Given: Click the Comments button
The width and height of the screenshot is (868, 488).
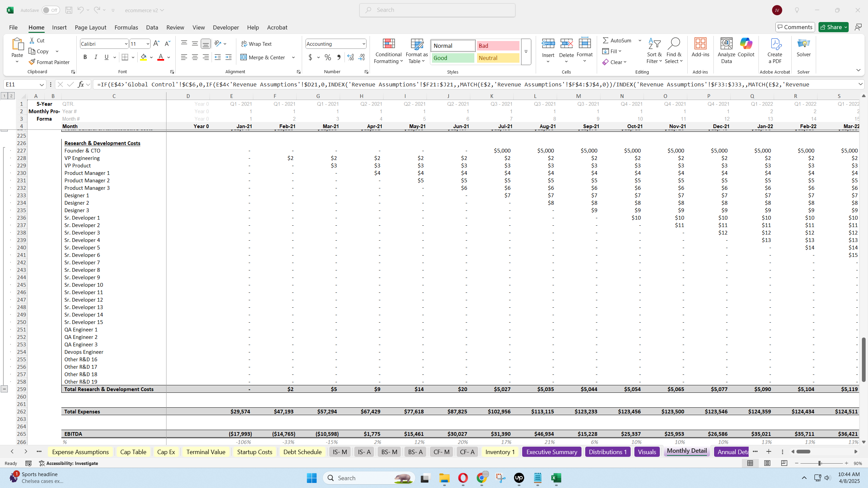Looking at the screenshot, I should coord(795,27).
